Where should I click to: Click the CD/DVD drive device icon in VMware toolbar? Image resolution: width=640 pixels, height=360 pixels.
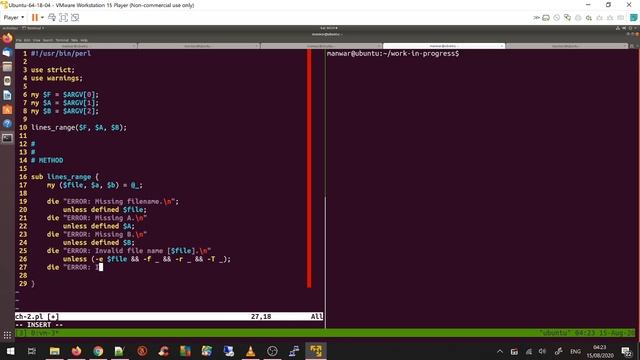pos(557,18)
